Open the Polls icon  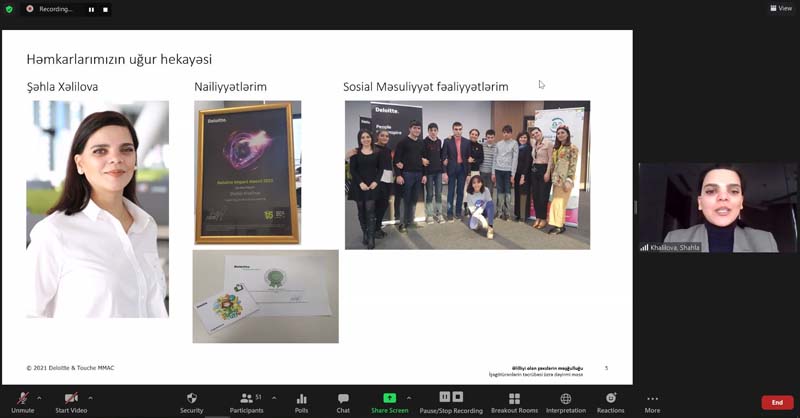[301, 398]
